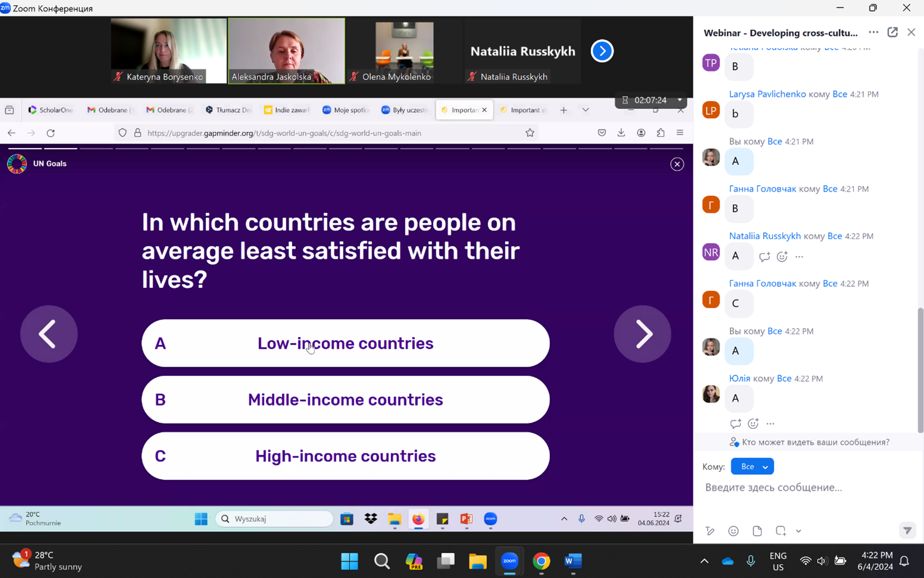Expand the meeting timer dropdown arrow
924x578 pixels.
click(680, 100)
